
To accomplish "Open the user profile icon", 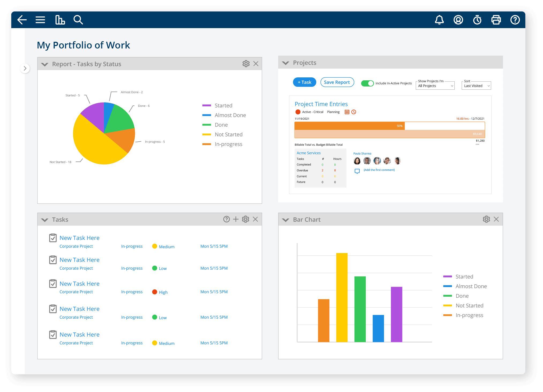I will [458, 20].
